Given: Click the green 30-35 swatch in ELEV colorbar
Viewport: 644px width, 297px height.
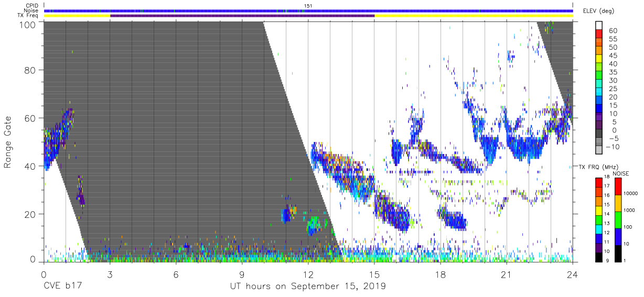Looking at the screenshot, I should click(x=599, y=75).
